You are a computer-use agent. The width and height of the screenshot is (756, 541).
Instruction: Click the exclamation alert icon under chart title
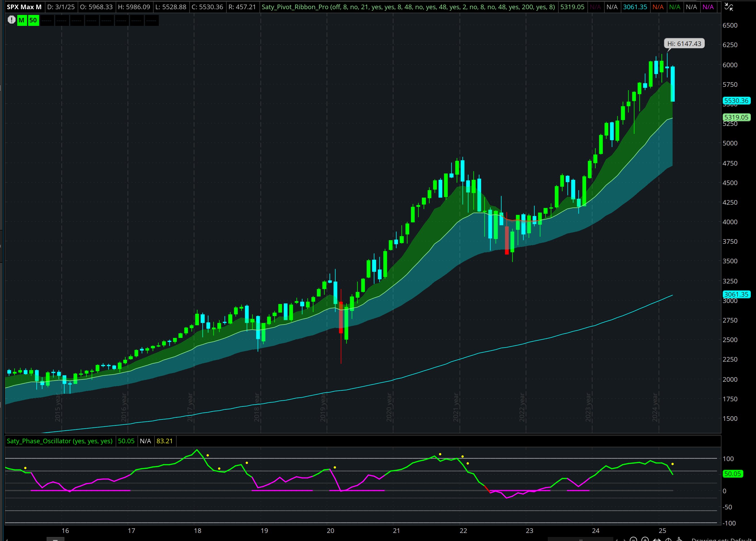click(11, 20)
